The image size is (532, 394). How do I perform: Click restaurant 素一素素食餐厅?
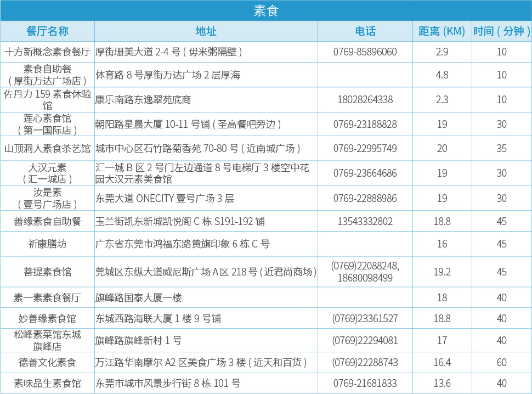[x=48, y=297]
